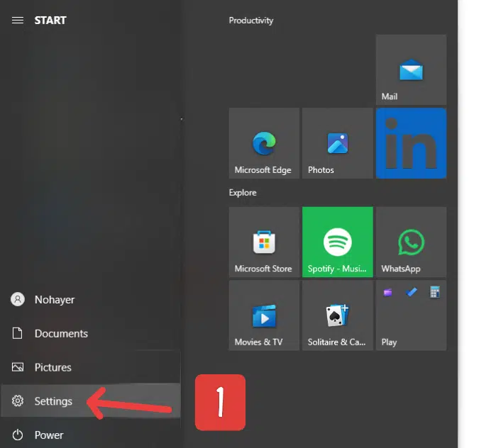Choose the Pictures entry label
This screenshot has height=448, width=491.
(x=53, y=367)
